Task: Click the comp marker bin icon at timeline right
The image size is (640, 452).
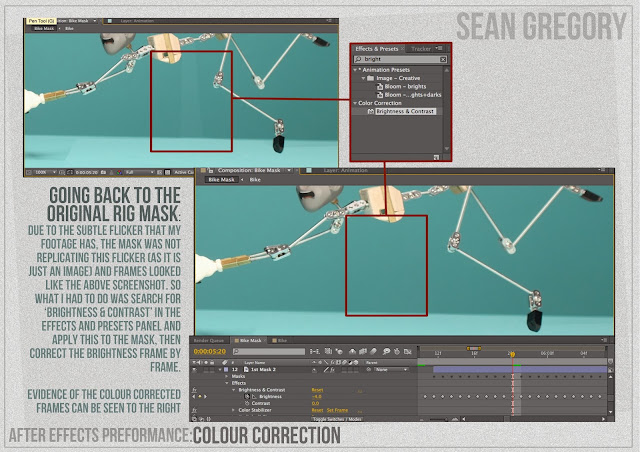Action: pyautogui.click(x=610, y=362)
